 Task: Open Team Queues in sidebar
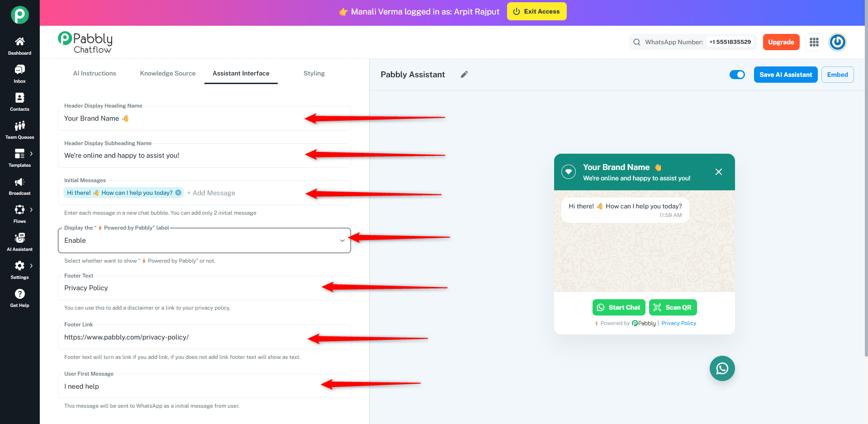click(19, 130)
